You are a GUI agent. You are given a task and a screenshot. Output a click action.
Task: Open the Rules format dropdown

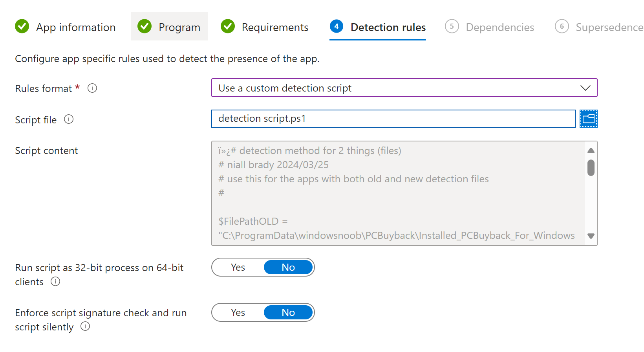click(404, 88)
